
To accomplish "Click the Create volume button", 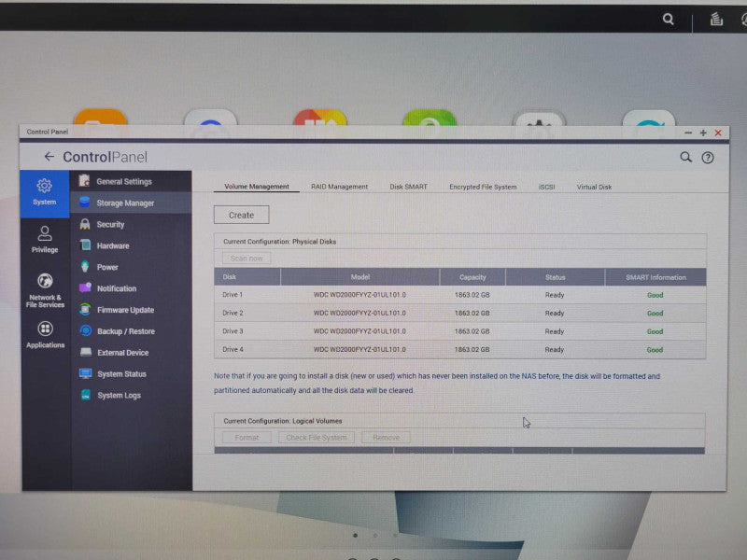I will pyautogui.click(x=242, y=215).
